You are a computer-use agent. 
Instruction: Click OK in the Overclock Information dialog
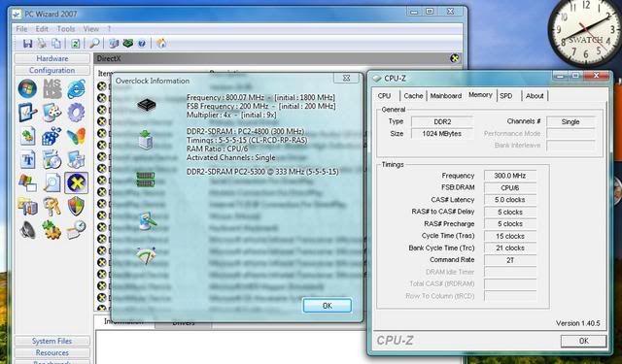coord(327,306)
